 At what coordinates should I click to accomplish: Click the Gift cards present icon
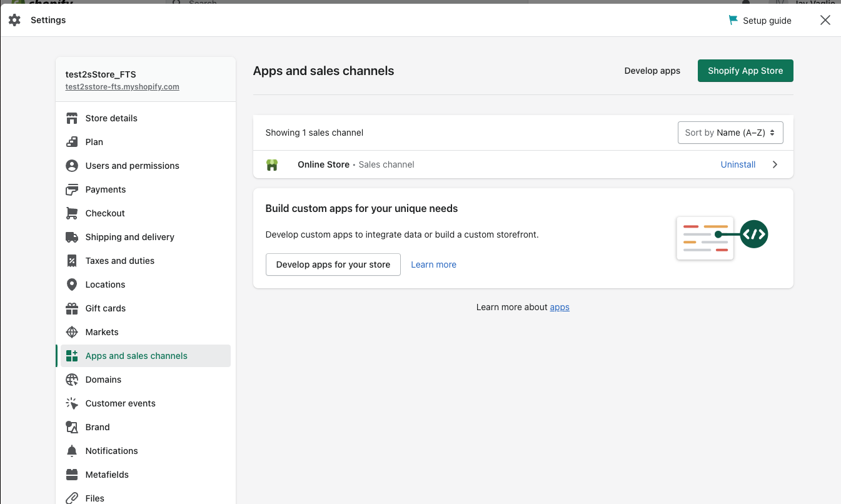(72, 308)
